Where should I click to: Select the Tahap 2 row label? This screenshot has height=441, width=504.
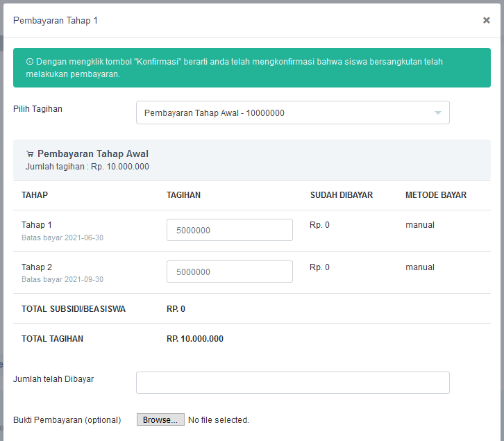tap(37, 267)
